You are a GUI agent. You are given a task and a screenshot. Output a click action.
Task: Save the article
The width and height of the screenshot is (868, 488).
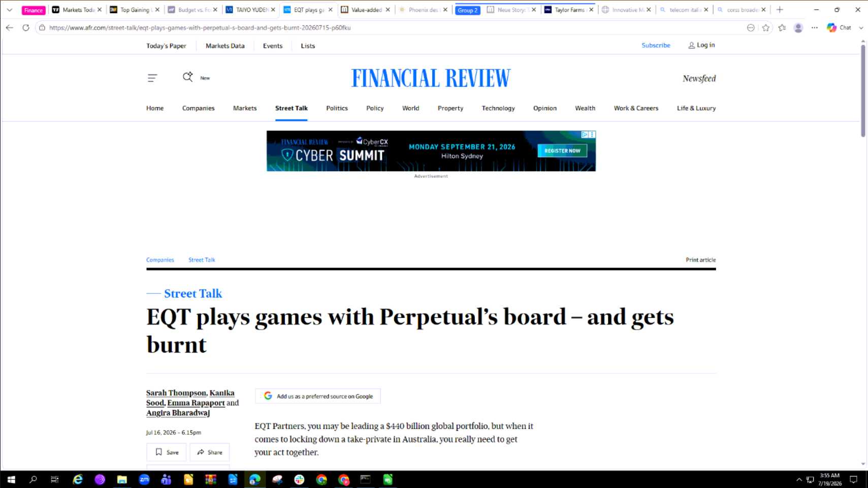167,452
